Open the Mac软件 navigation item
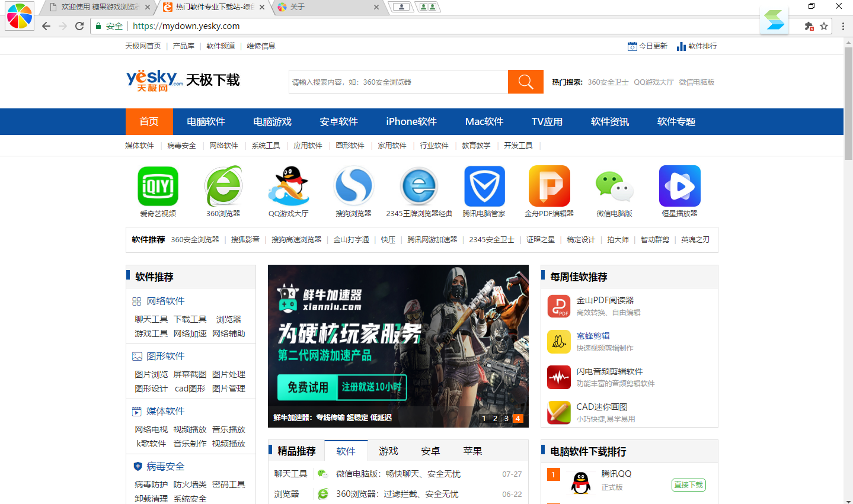Screen dimensions: 853x504 pos(484,121)
